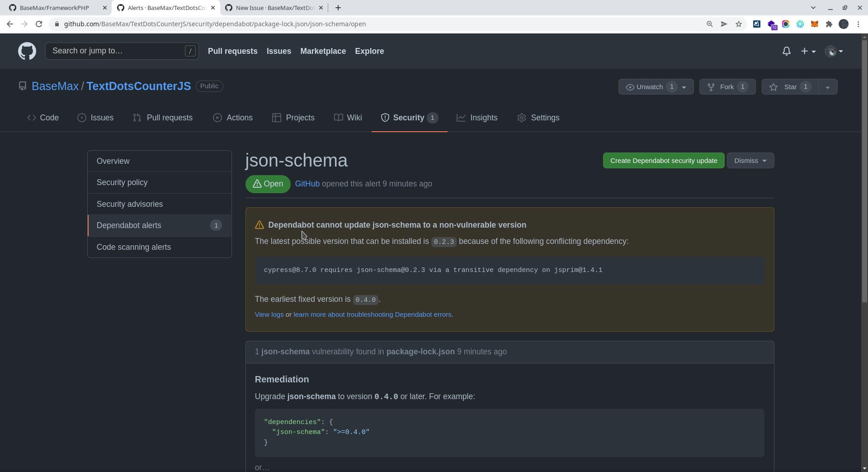Star the repository
Image resolution: width=868 pixels, height=472 pixels.
click(x=790, y=87)
